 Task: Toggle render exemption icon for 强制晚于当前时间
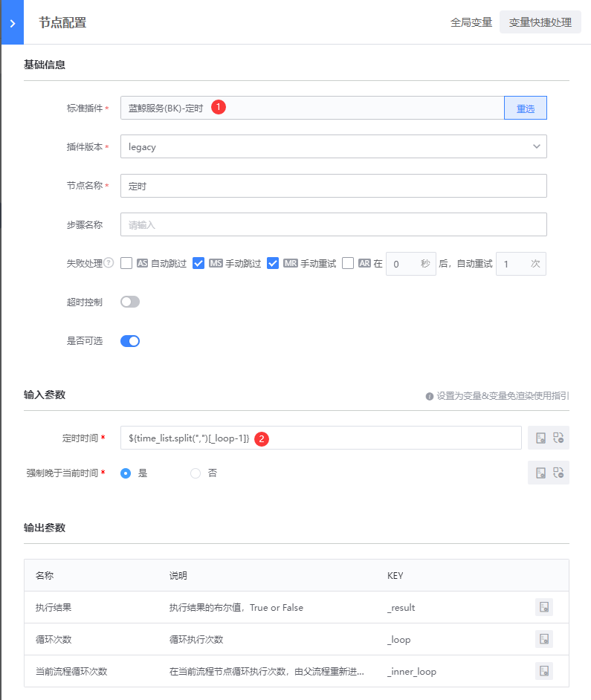558,473
